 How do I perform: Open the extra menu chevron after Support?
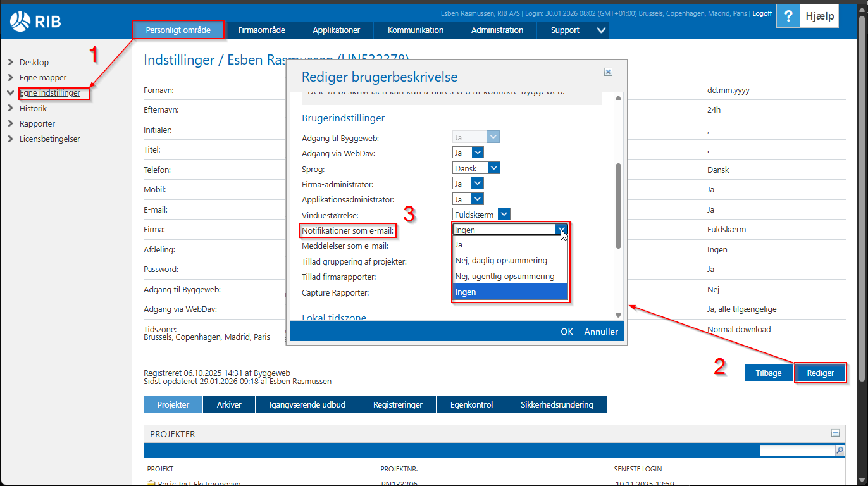(x=601, y=30)
